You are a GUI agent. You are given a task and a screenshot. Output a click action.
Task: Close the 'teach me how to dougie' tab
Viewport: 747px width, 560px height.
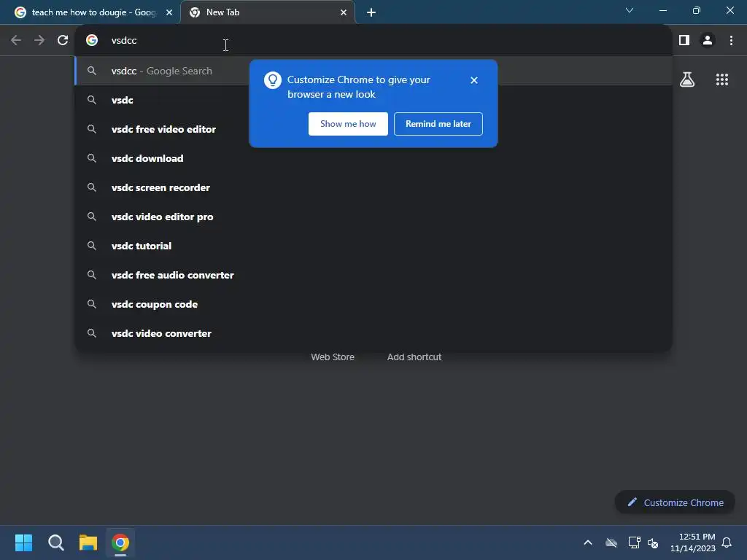169,12
